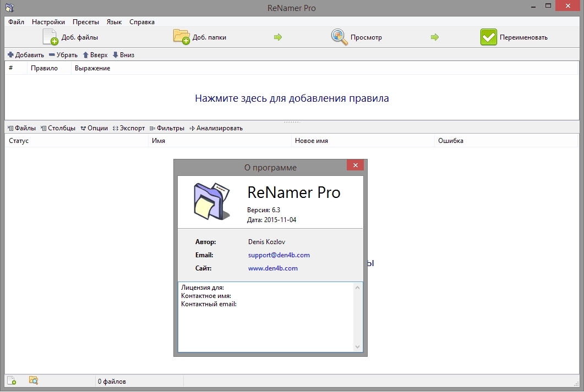The width and height of the screenshot is (584, 392).
Task: Sort by the Новое имя column header
Action: click(x=363, y=141)
